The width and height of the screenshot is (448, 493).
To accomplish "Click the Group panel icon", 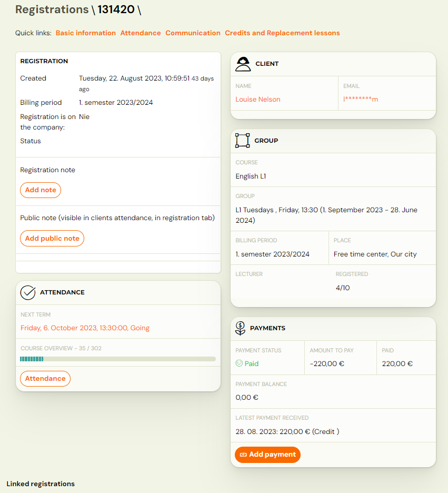I will [242, 140].
